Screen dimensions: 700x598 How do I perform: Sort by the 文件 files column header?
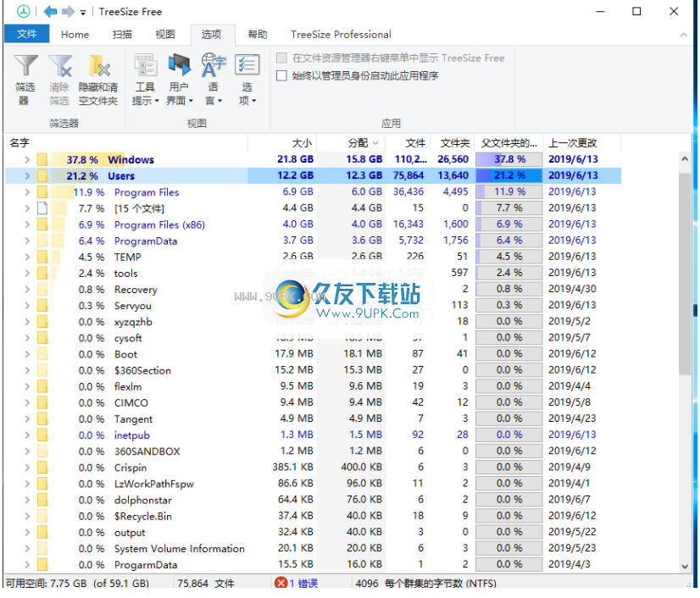pyautogui.click(x=408, y=143)
